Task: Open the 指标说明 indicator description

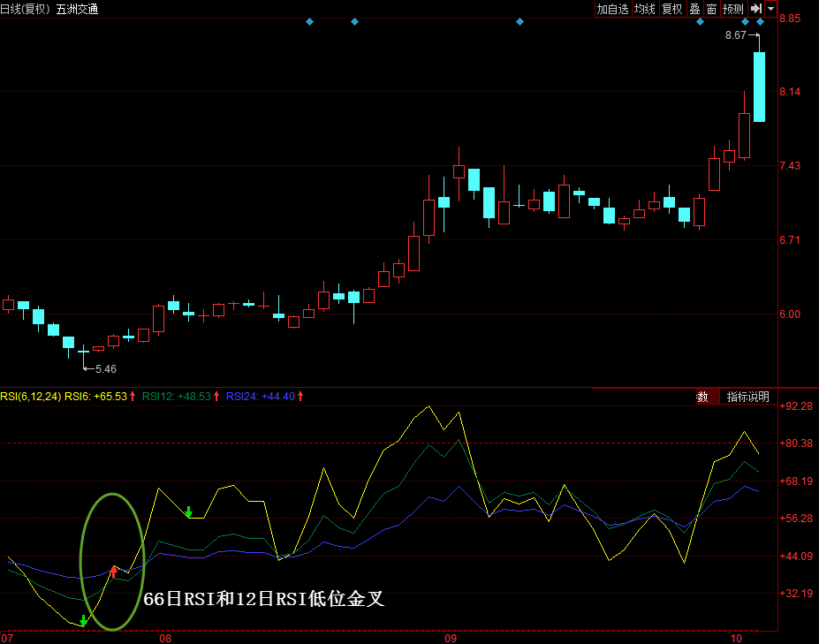Action: pos(747,397)
